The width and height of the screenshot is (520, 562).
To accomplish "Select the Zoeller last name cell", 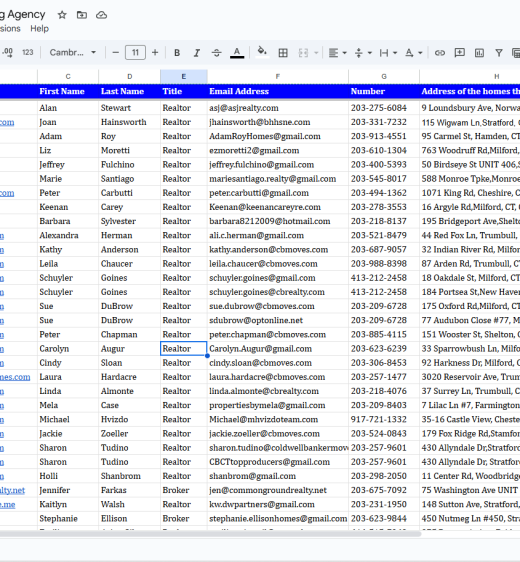I will point(129,434).
